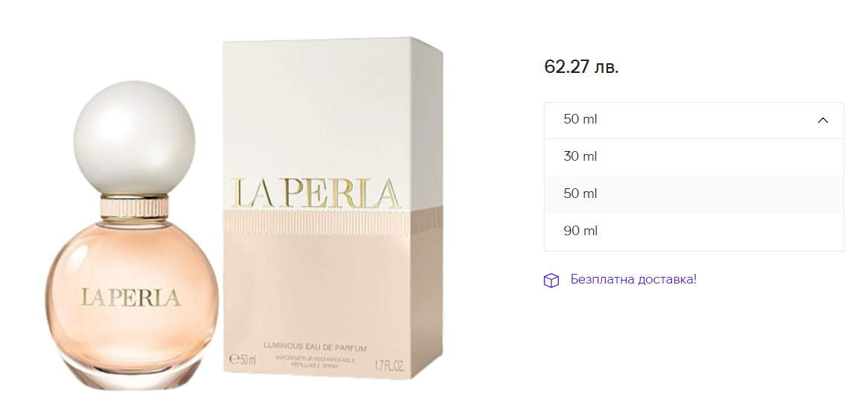This screenshot has width=868, height=416.
Task: Open the perfume bottle product image
Action: click(x=132, y=236)
